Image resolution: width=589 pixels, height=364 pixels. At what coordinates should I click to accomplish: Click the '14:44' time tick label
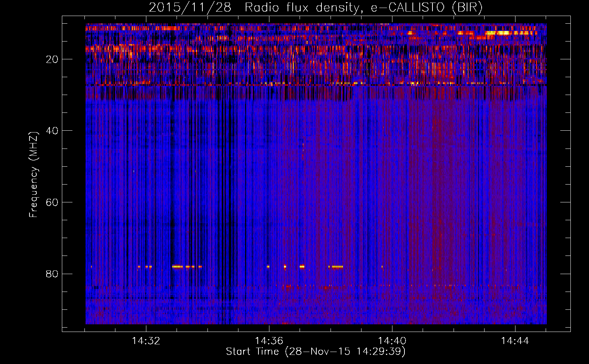[515, 341]
